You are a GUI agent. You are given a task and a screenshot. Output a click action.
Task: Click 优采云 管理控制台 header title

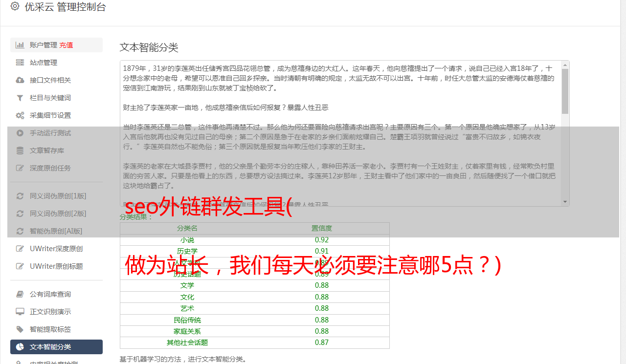click(65, 7)
